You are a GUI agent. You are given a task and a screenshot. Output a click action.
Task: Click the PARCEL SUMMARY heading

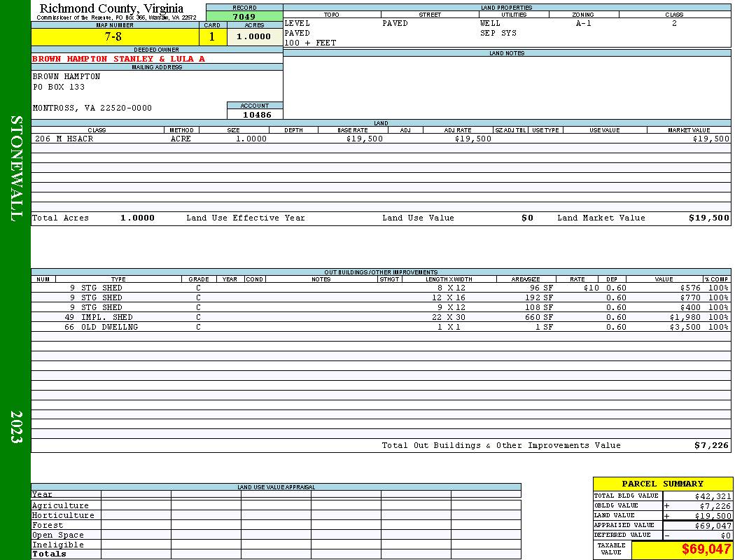click(662, 484)
